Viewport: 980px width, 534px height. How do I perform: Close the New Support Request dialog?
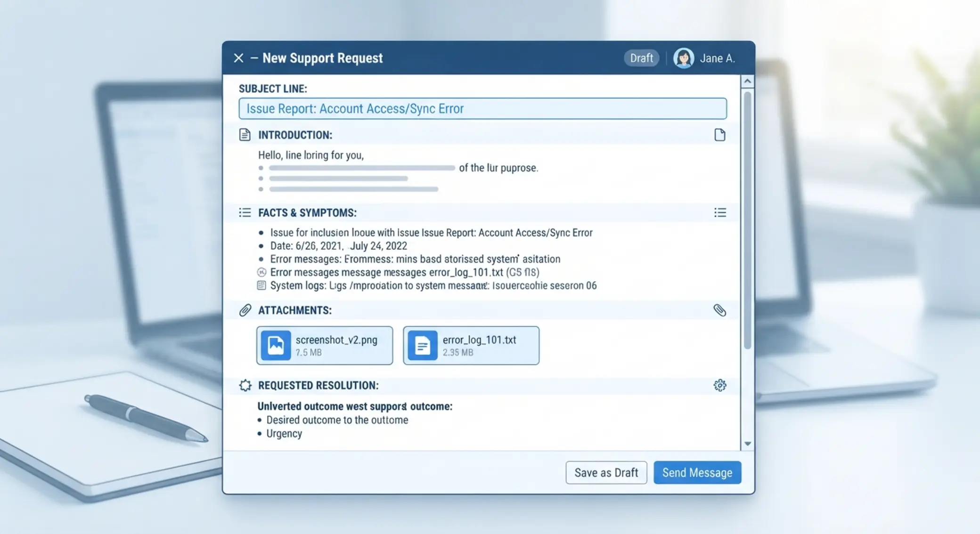238,58
